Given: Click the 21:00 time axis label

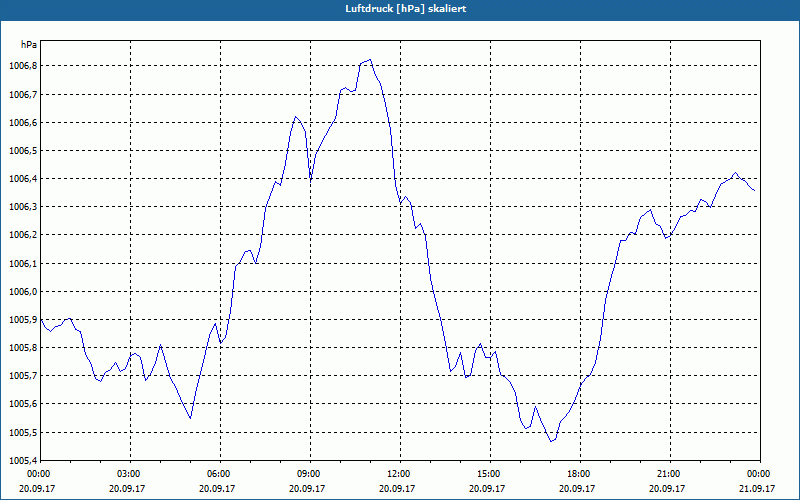Looking at the screenshot, I should point(670,474).
